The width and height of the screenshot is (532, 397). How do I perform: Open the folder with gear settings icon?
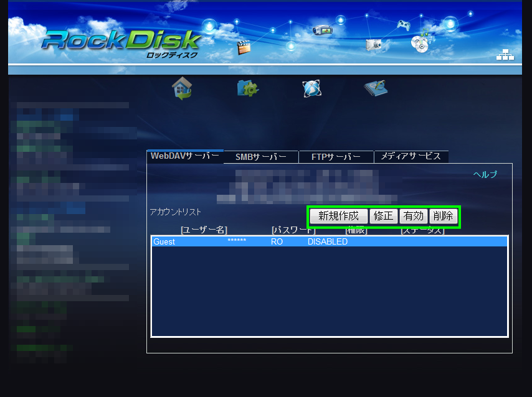coord(247,88)
